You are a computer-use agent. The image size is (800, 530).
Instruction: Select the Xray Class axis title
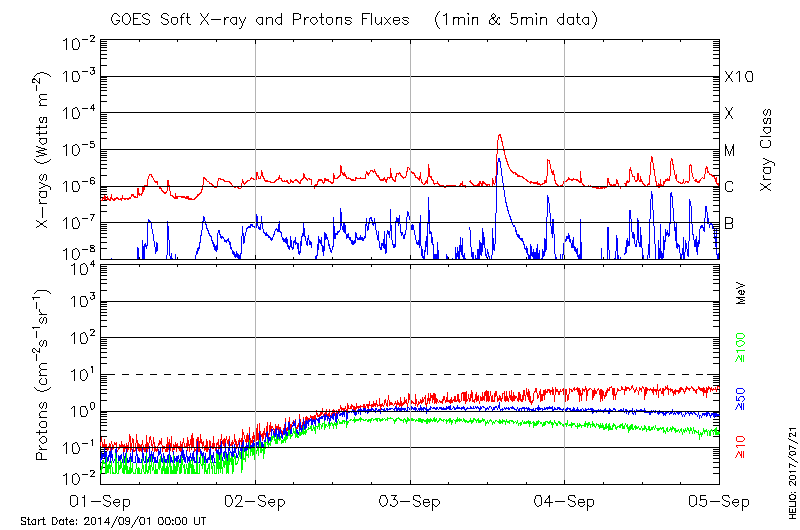767,149
